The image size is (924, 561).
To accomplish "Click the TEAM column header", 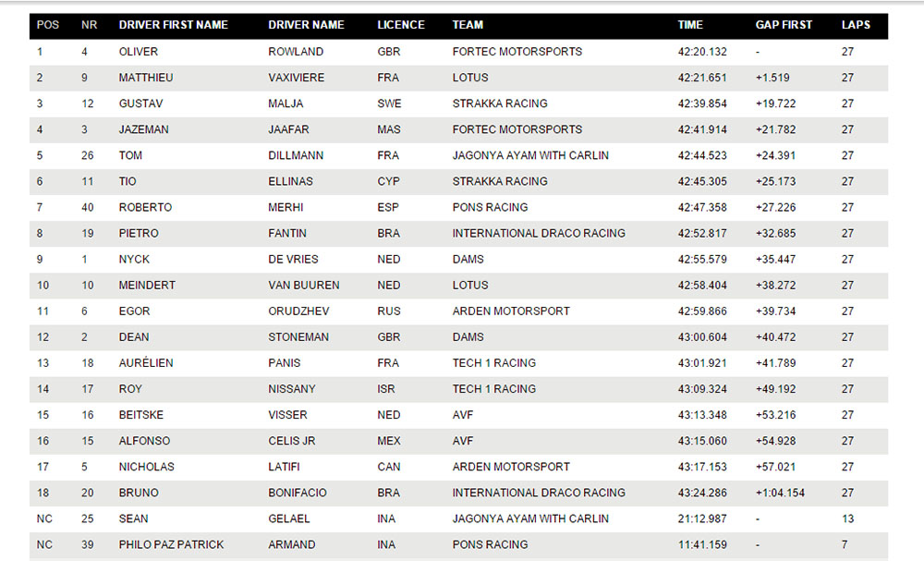I will 468,25.
